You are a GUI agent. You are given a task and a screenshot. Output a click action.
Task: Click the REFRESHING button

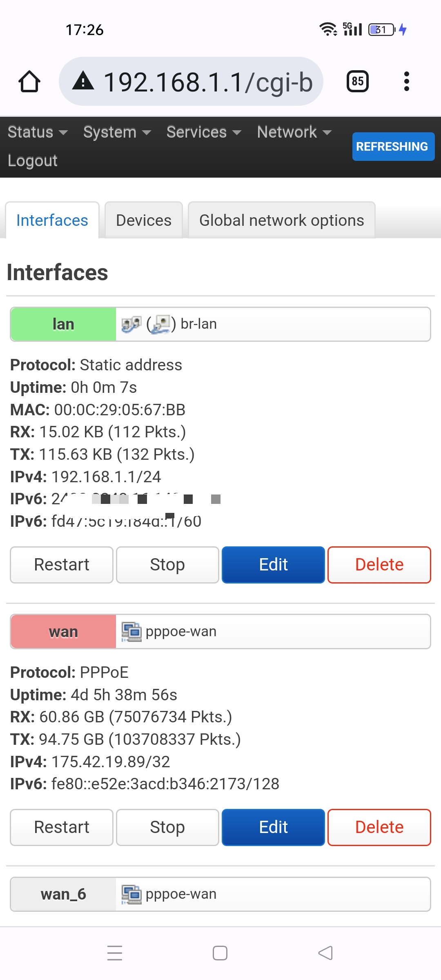[x=393, y=146]
